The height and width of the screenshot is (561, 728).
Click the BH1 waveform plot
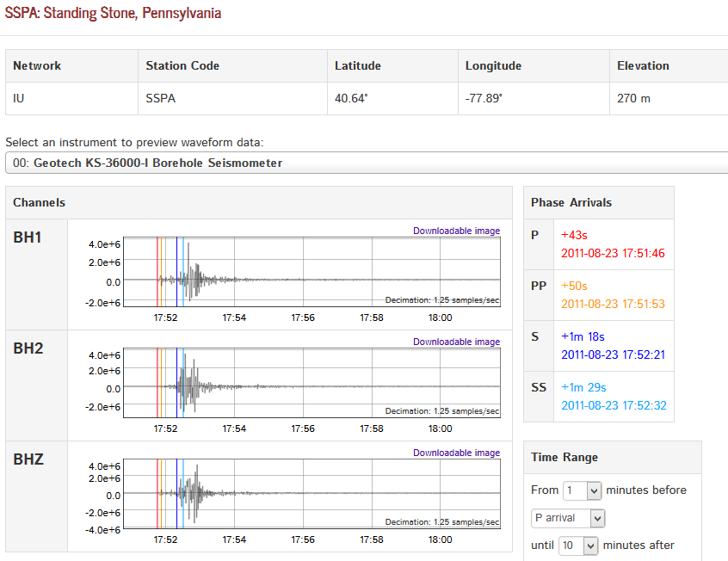pyautogui.click(x=312, y=272)
